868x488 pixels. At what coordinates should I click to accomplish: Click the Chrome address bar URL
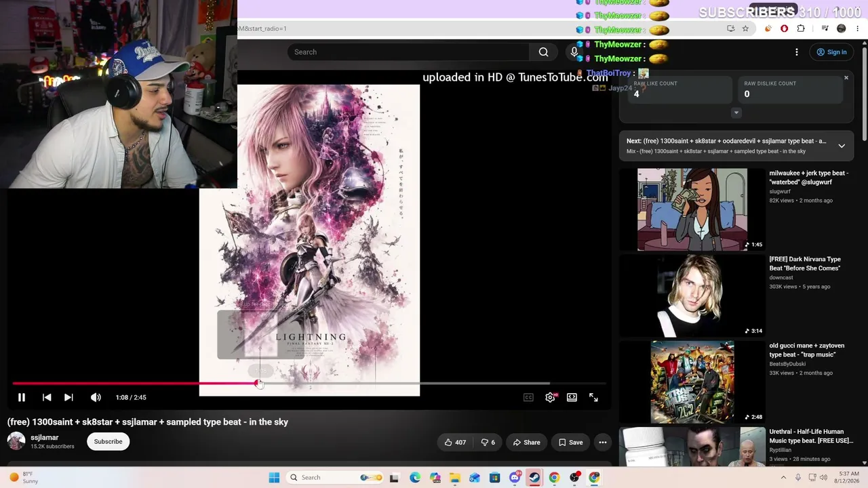click(262, 28)
